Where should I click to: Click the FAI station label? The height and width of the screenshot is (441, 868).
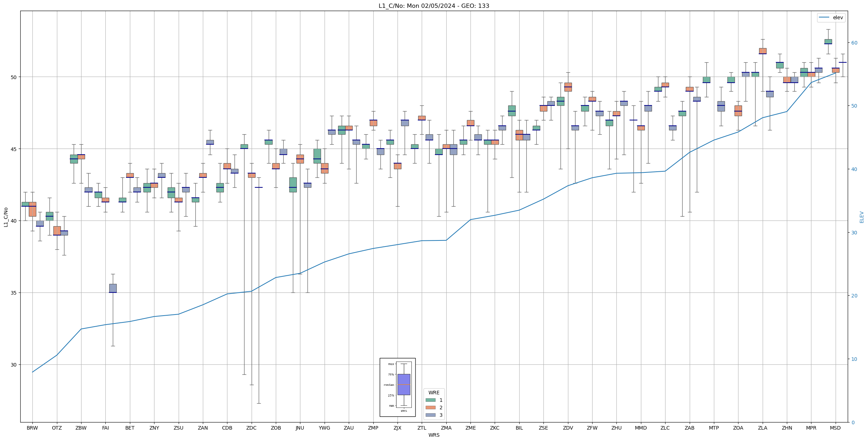[x=105, y=428]
